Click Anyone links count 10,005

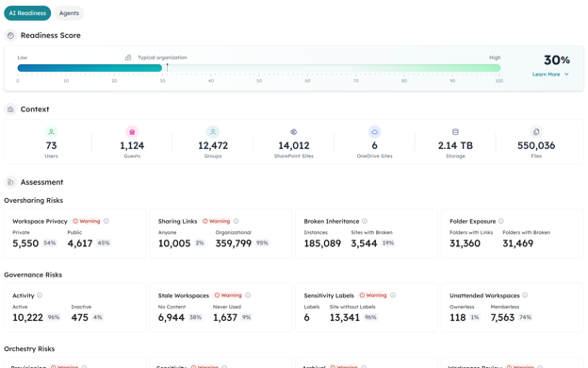point(174,243)
